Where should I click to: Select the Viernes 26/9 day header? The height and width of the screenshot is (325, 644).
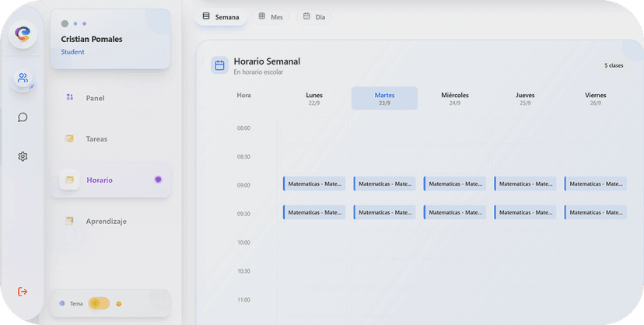coord(595,99)
